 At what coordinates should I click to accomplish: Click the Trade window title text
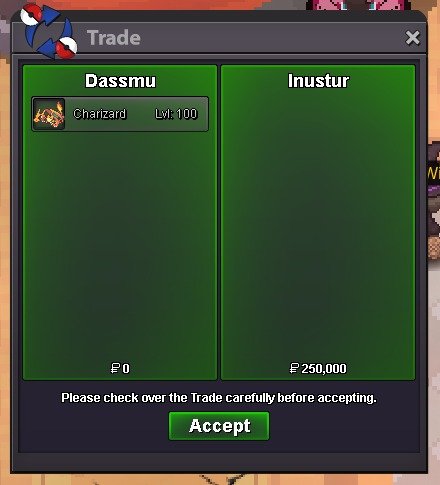114,38
